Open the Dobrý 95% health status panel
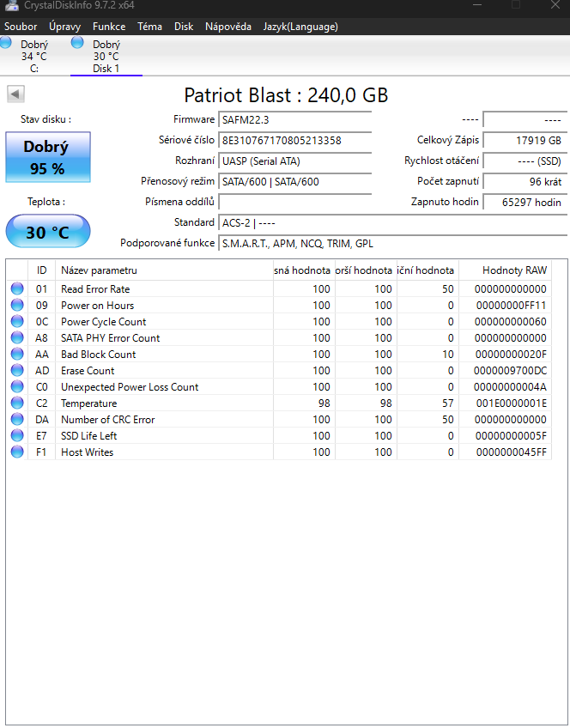 47,157
